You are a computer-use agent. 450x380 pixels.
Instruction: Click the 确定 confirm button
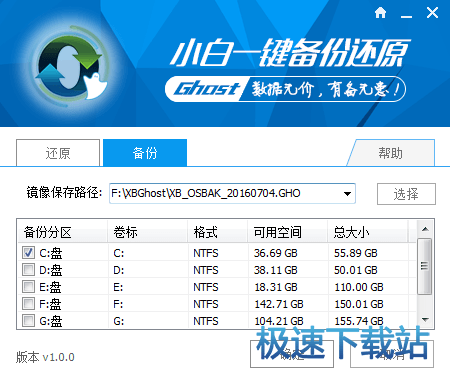[x=292, y=354]
